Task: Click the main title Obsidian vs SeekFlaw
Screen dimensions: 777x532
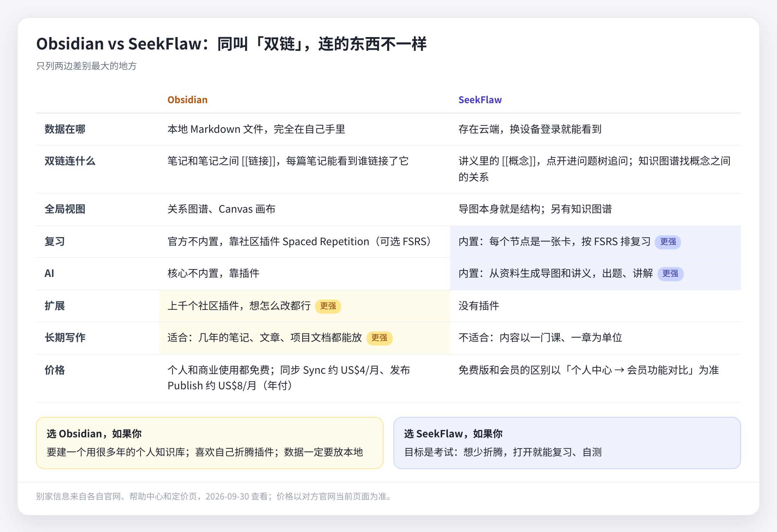Action: click(x=231, y=44)
